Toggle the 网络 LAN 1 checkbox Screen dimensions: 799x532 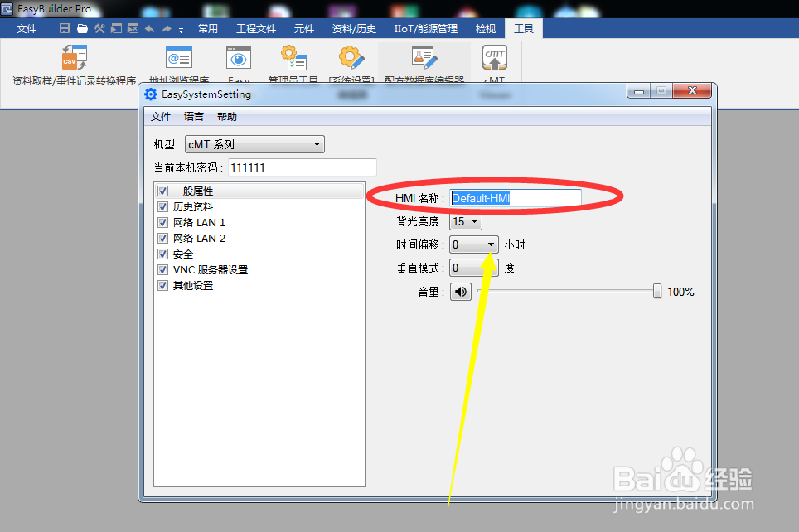[x=162, y=223]
